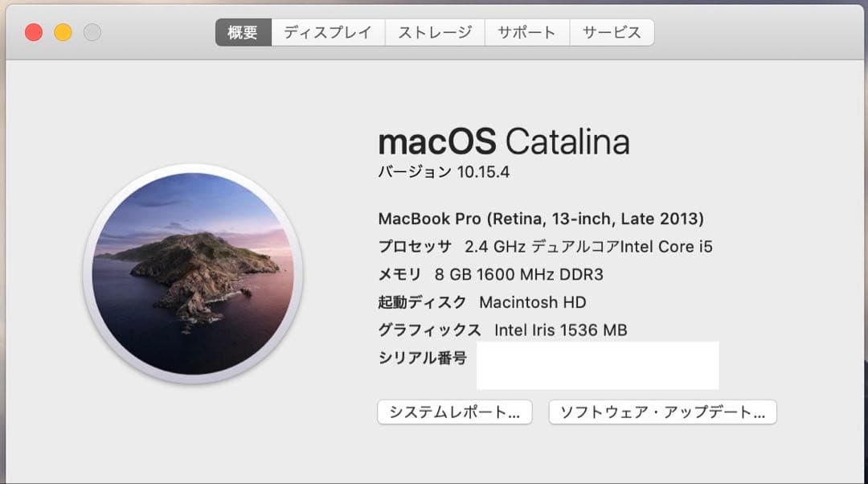The height and width of the screenshot is (484, 868).
Task: Select the サポート tab
Action: 527,32
